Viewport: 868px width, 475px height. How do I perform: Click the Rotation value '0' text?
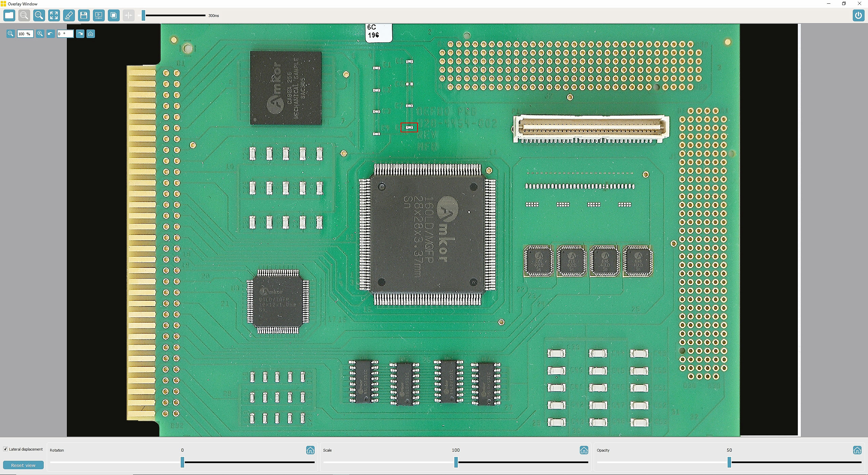click(x=182, y=450)
